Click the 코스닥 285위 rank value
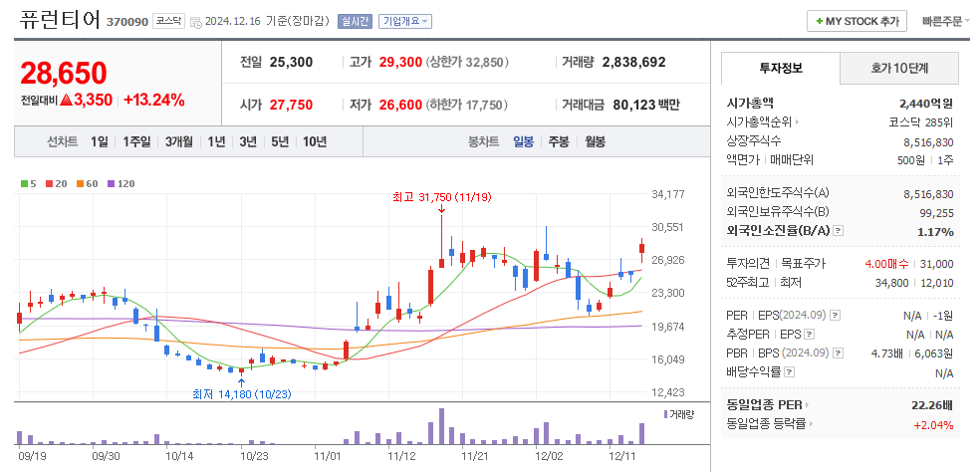This screenshot has height=472, width=980. [x=920, y=122]
